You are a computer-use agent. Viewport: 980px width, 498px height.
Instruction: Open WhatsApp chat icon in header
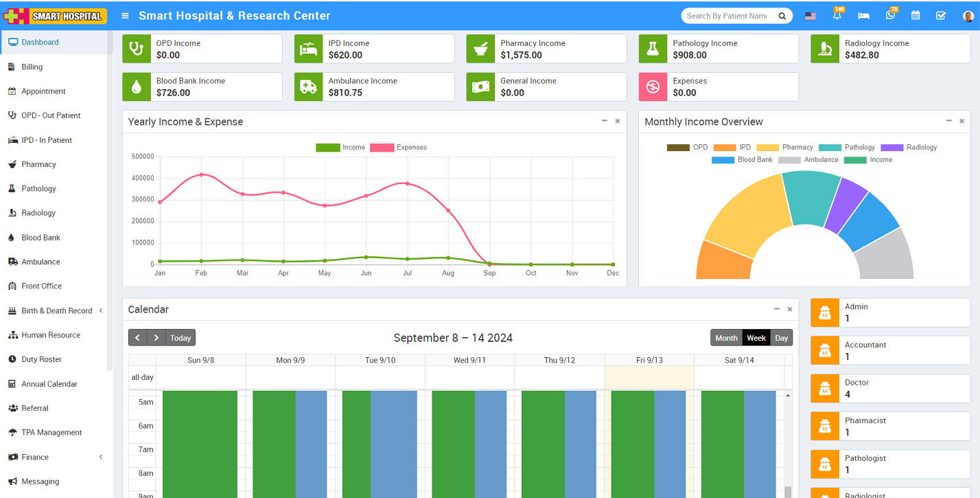coord(890,16)
